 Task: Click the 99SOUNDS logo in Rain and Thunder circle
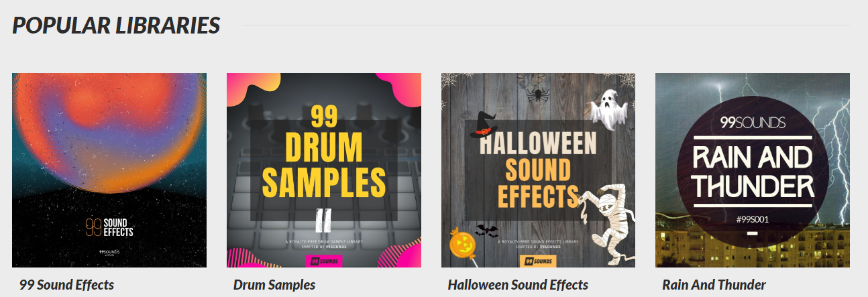(x=752, y=122)
